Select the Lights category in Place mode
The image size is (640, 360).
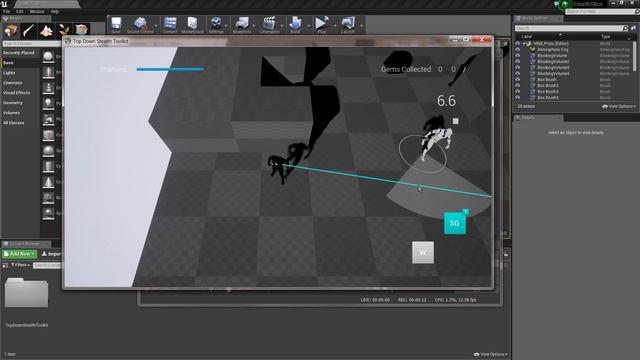[9, 73]
